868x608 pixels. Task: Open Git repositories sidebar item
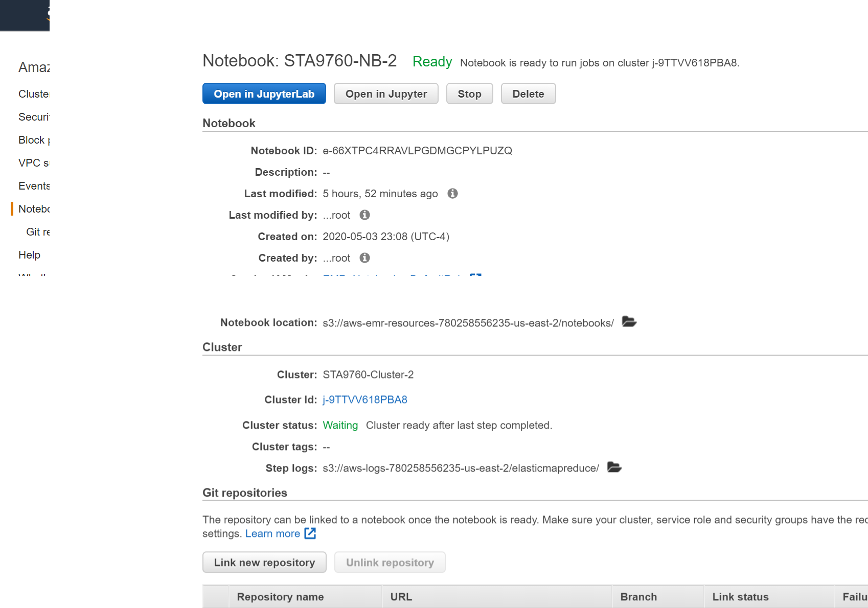(x=38, y=232)
